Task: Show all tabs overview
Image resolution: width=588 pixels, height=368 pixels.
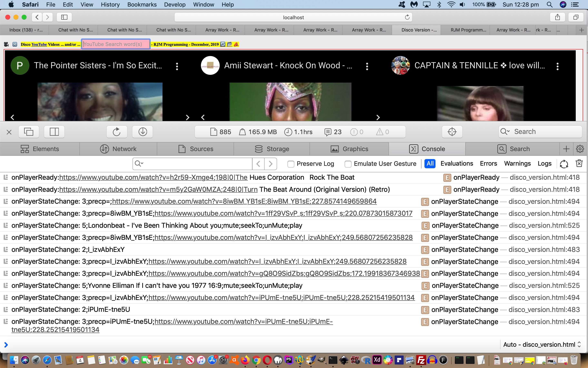Action: pyautogui.click(x=576, y=17)
